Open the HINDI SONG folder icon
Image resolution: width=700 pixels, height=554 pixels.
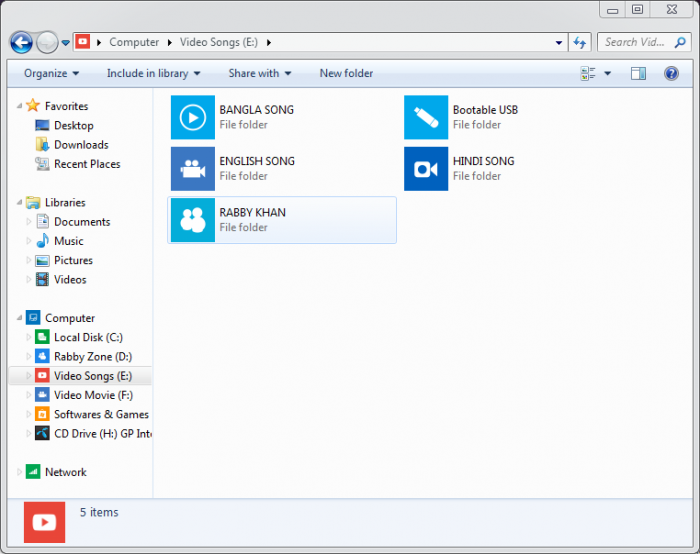tap(426, 168)
